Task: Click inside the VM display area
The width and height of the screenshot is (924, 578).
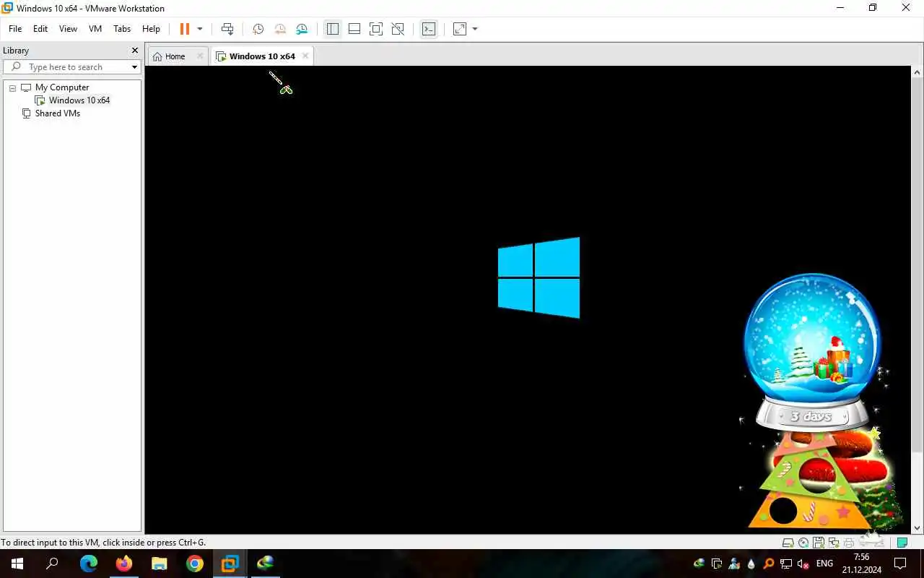Action: pos(528,300)
